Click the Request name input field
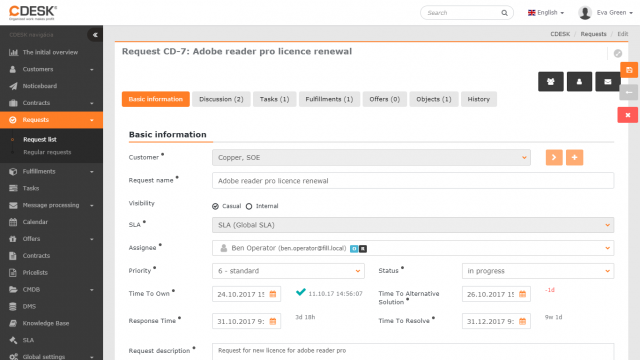The image size is (640, 360). (x=413, y=181)
